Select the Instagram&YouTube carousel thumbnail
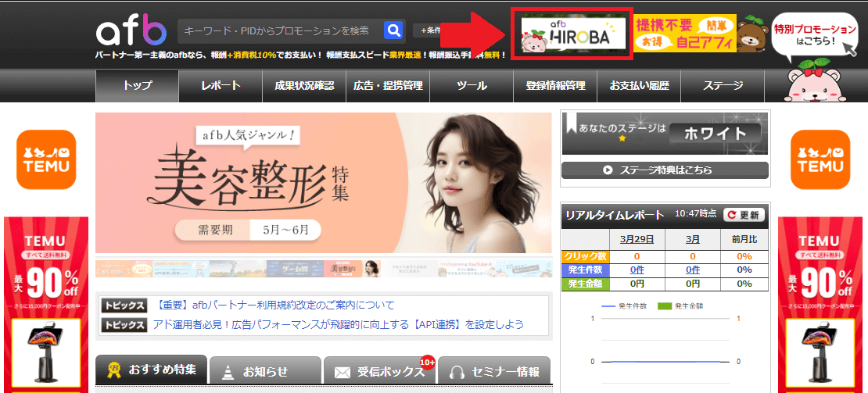 click(466, 269)
